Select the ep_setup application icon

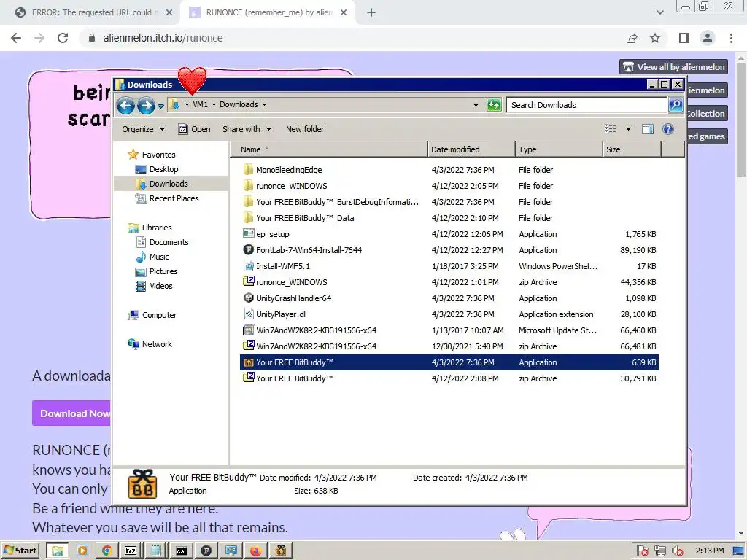coord(248,233)
